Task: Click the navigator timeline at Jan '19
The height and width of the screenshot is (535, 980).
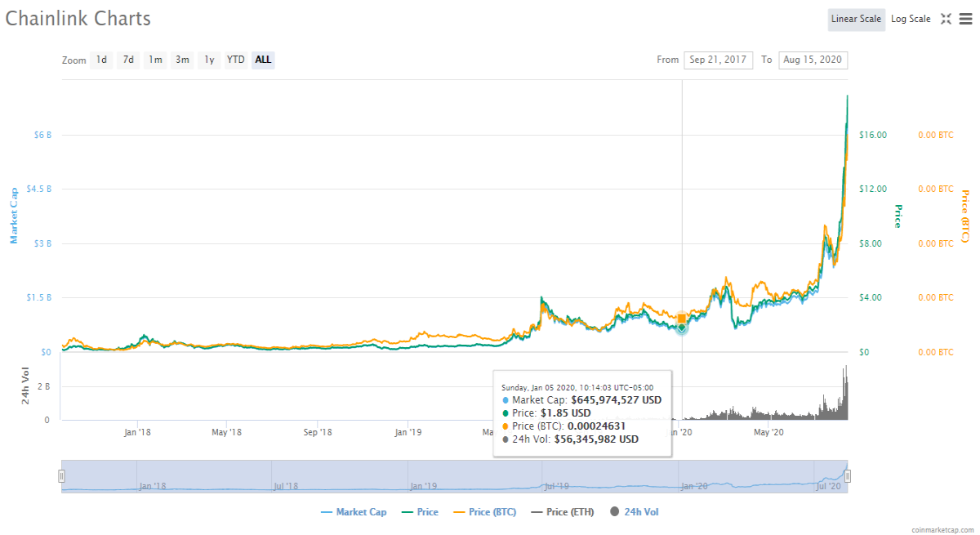Action: point(423,486)
